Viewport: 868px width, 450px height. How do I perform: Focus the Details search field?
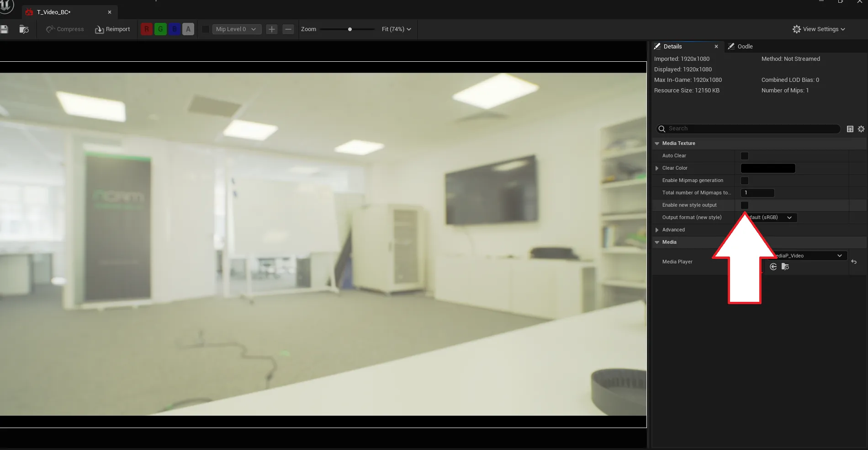coord(748,129)
